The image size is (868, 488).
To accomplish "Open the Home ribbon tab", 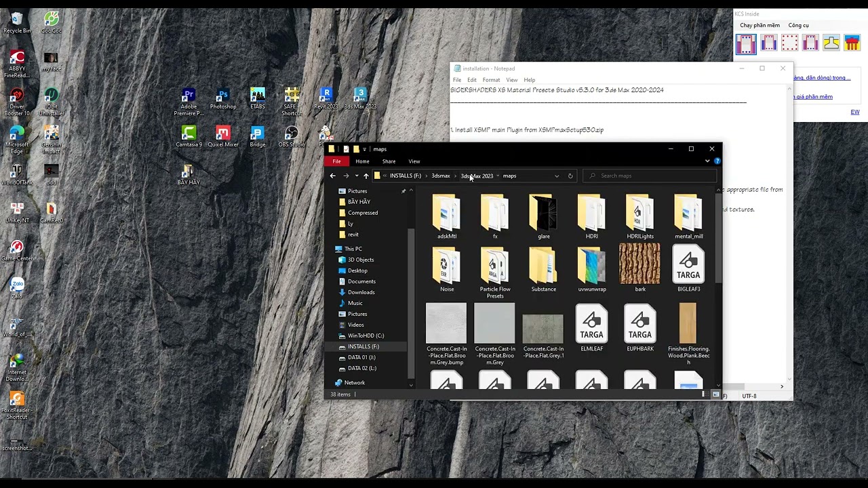I will point(362,161).
